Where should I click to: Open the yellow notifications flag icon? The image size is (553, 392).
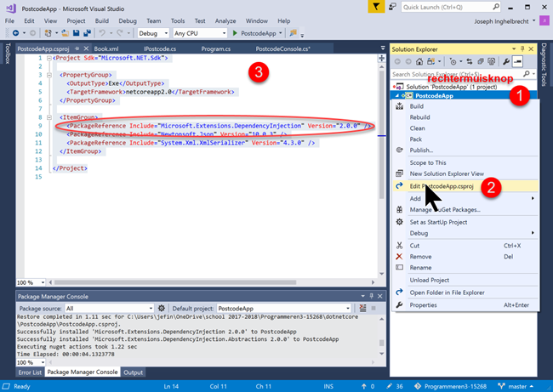pyautogui.click(x=376, y=7)
